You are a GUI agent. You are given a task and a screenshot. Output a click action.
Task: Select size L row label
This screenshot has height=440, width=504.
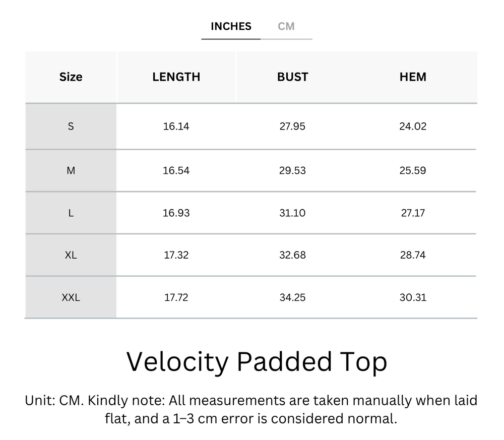pyautogui.click(x=71, y=213)
